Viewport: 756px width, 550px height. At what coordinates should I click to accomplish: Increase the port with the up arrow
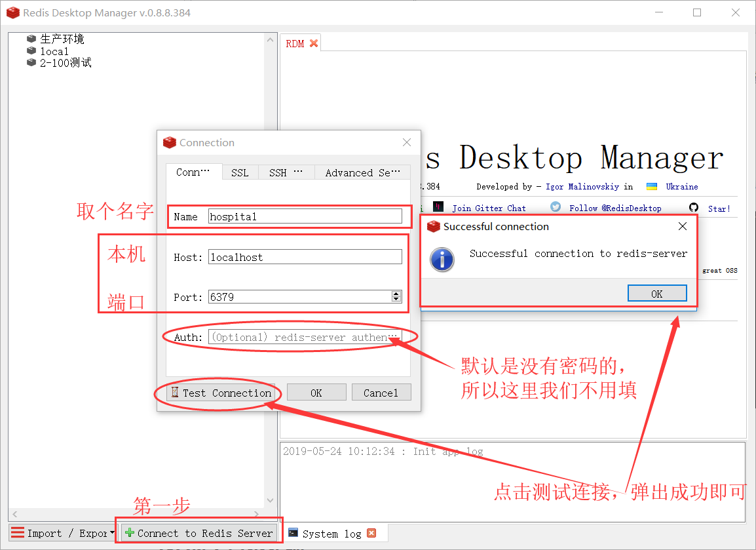(396, 293)
